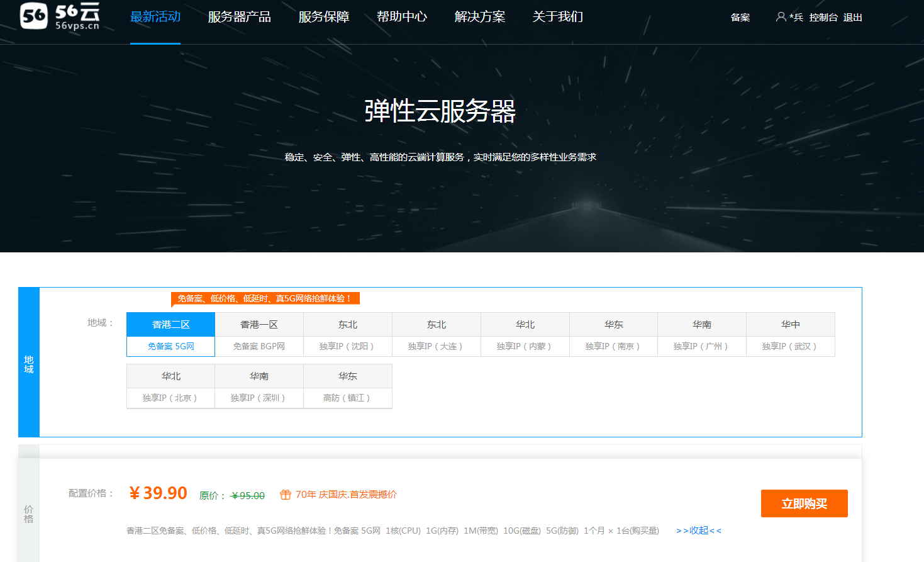Click the 退出 logout link
The width and height of the screenshot is (924, 562).
click(853, 18)
